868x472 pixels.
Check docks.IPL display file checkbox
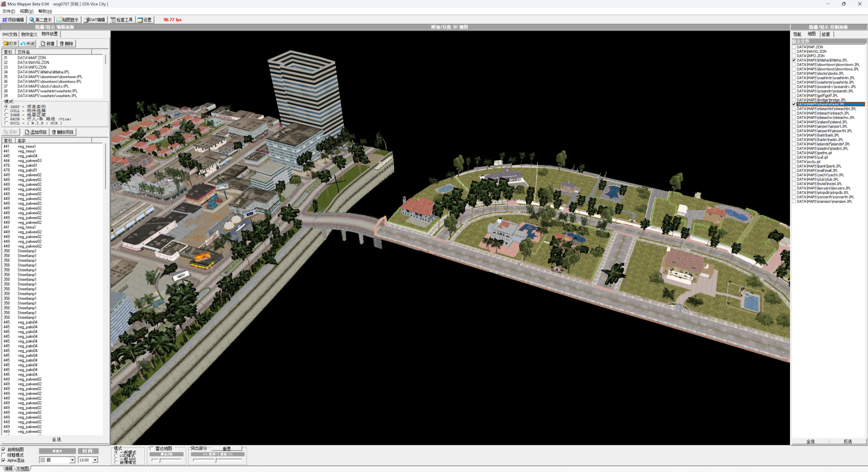tap(794, 73)
